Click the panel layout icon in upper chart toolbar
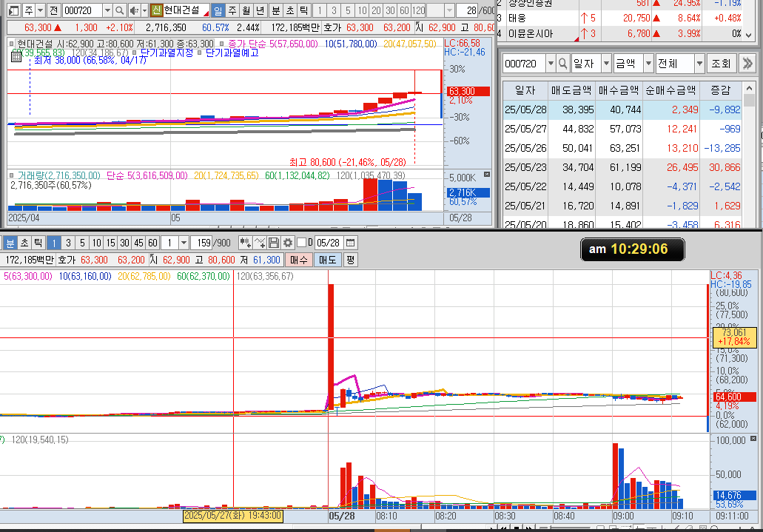Viewport: 763px width, 532px height. (x=13, y=10)
